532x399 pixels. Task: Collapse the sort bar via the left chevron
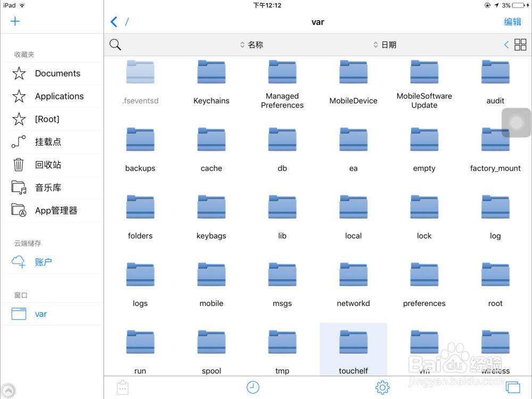point(506,45)
